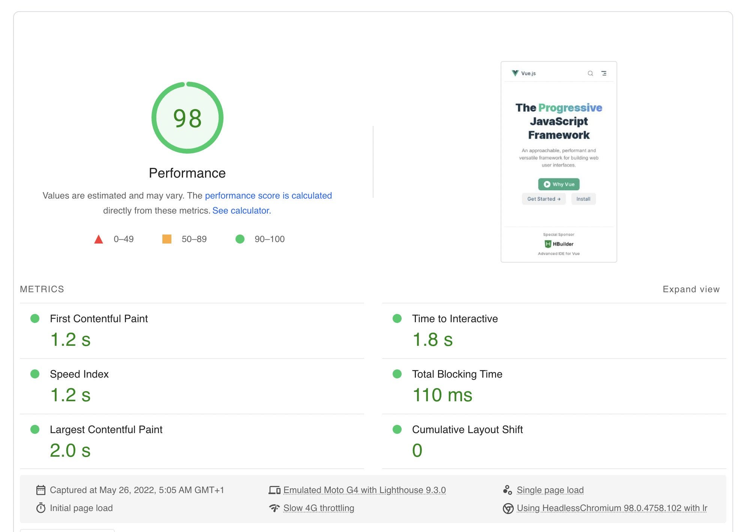Click the devices icon beside Emulated Moto G4
The image size is (756, 532).
click(x=274, y=490)
